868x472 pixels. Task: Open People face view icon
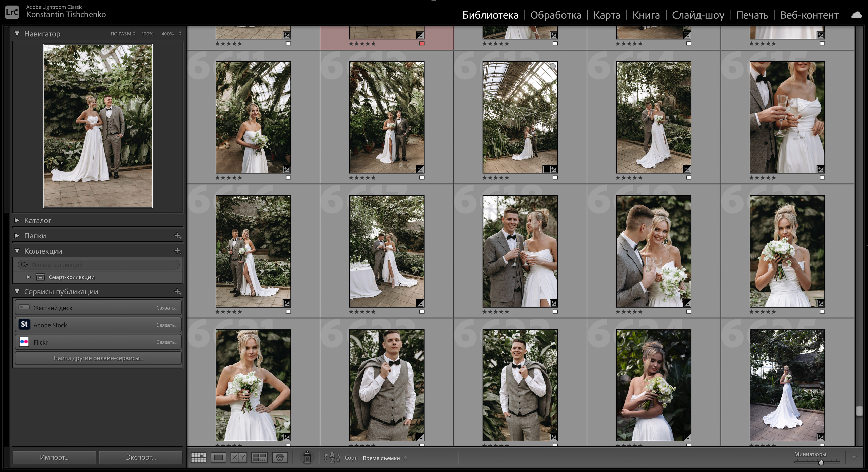(280, 457)
